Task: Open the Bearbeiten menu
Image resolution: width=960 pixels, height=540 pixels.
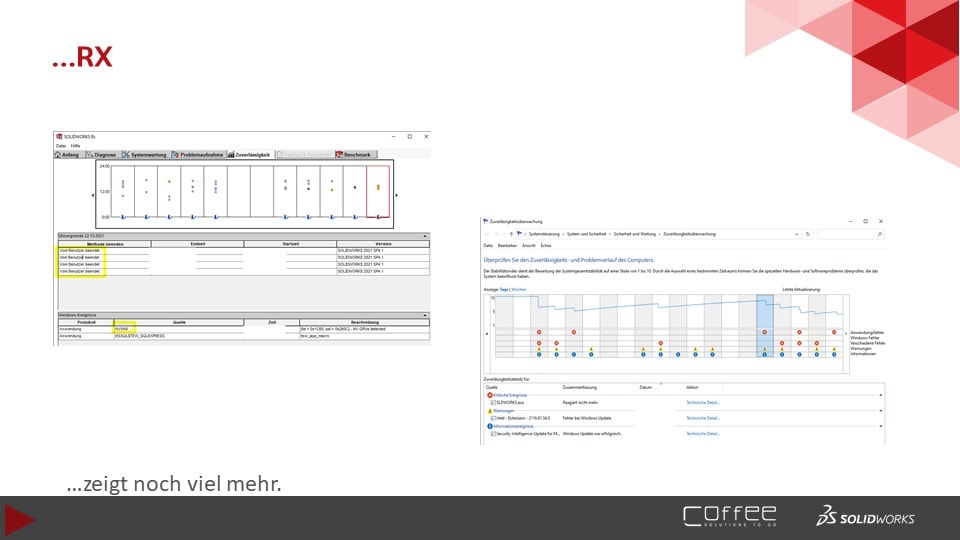Action: click(507, 246)
